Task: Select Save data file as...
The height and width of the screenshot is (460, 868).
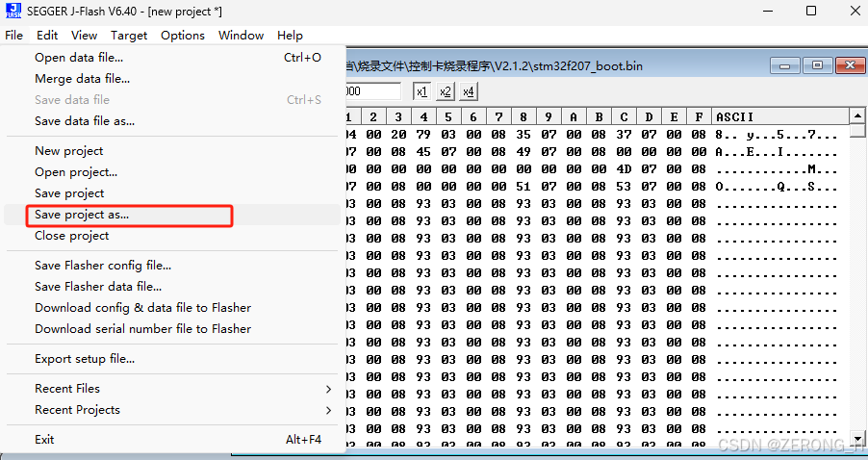Action: [172, 120]
